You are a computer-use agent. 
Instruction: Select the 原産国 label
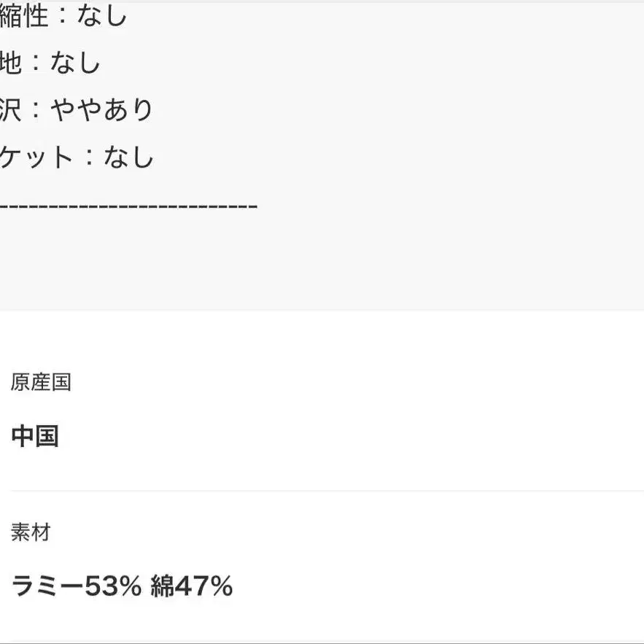coord(41,382)
